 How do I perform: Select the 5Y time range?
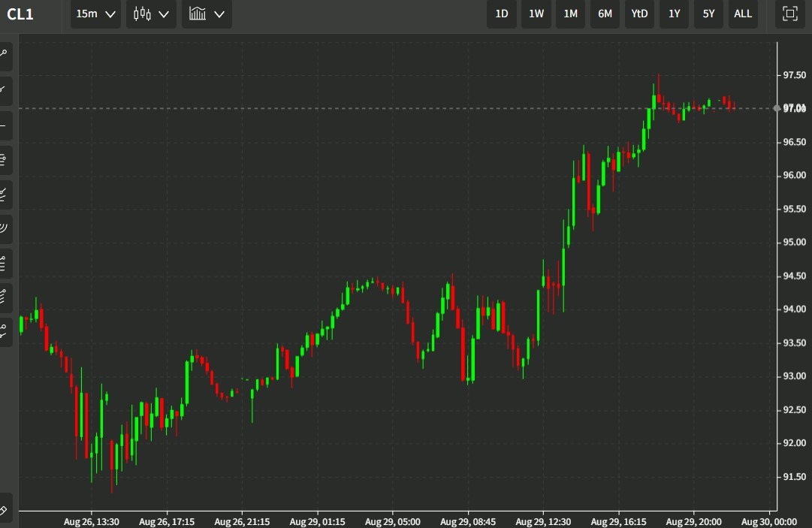(x=708, y=14)
